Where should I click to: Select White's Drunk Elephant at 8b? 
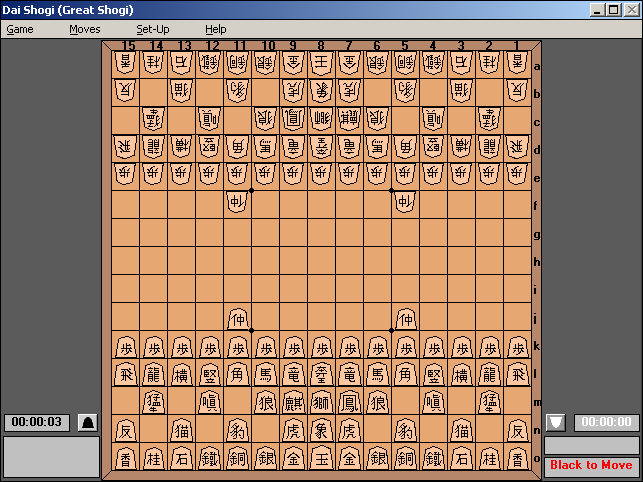(321, 90)
